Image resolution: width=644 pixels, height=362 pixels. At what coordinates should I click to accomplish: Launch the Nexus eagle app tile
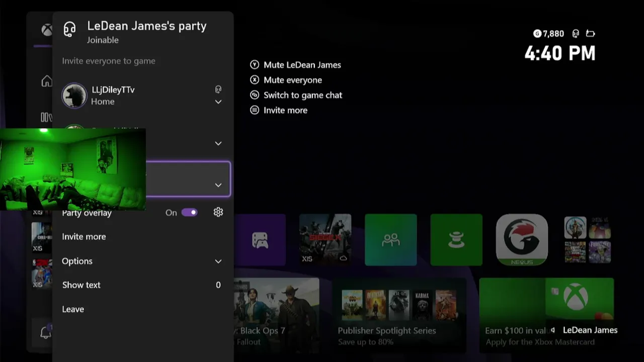click(522, 240)
